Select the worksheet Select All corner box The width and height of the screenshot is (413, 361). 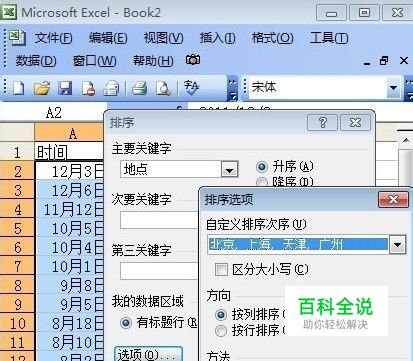pos(17,133)
